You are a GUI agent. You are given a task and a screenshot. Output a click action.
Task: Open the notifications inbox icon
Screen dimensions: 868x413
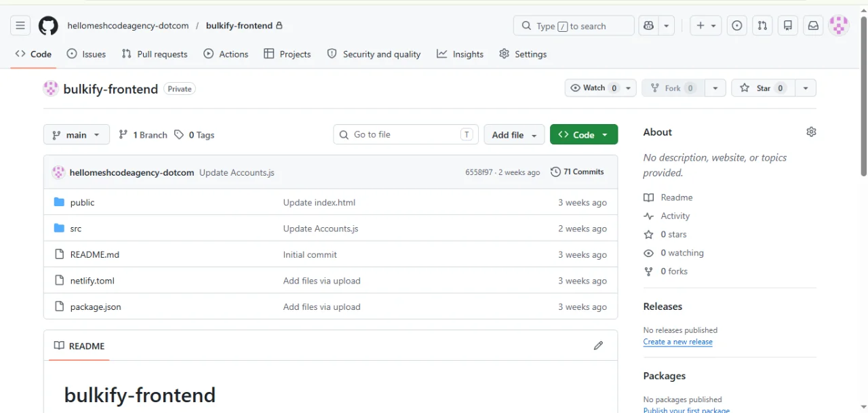(813, 26)
